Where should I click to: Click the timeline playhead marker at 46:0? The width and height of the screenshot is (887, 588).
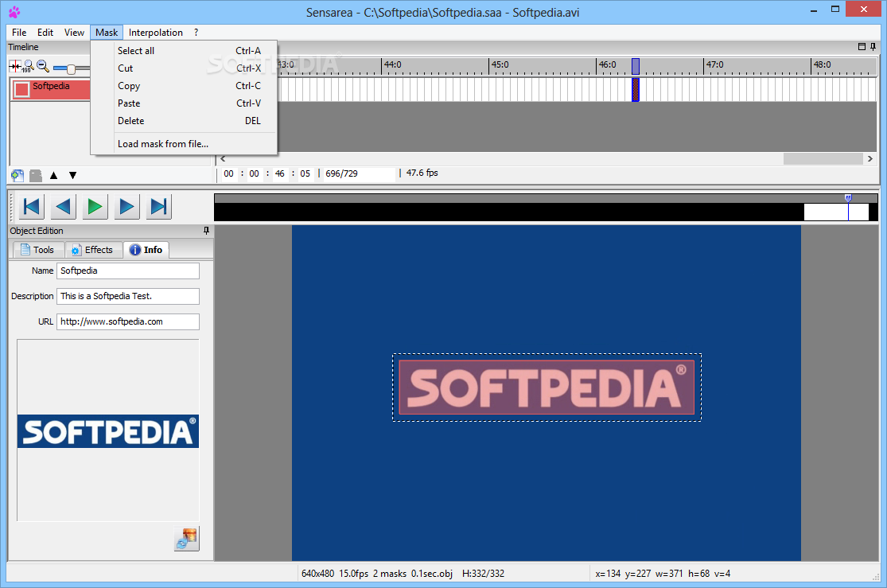[x=636, y=66]
